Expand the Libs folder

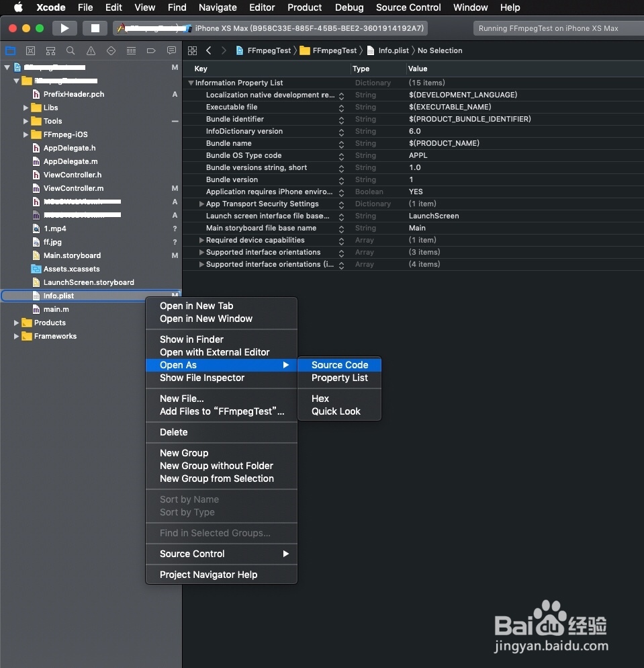tap(26, 108)
